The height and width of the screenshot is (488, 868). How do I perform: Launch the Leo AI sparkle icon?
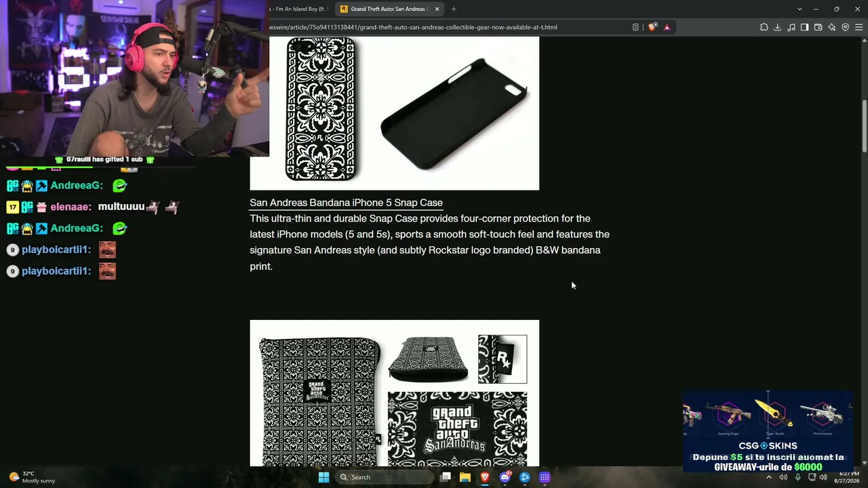pyautogui.click(x=831, y=27)
